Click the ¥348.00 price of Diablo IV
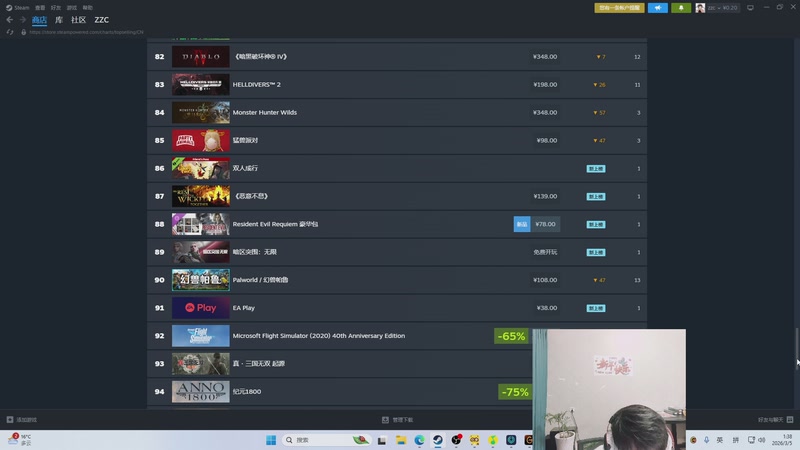 545,57
